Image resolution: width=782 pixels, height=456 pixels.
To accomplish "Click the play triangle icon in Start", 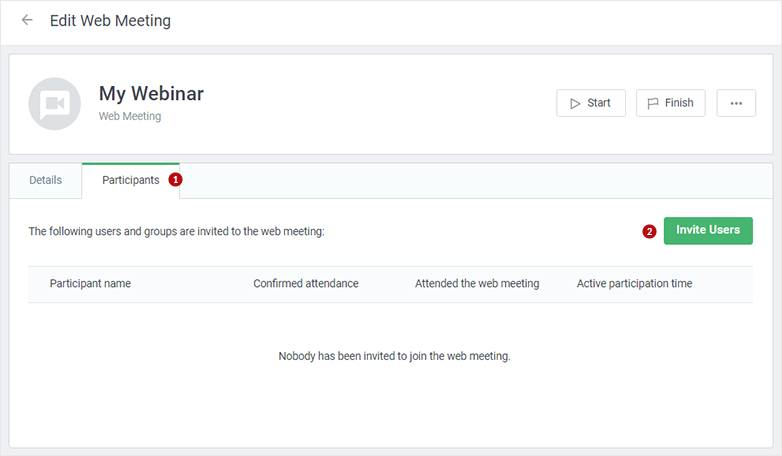I will (x=575, y=103).
